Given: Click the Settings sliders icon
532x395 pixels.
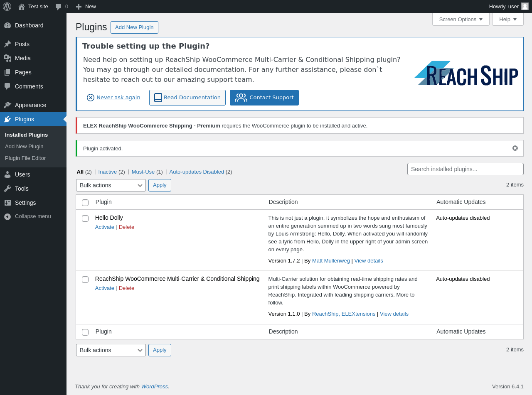Looking at the screenshot, I should pyautogui.click(x=7, y=203).
